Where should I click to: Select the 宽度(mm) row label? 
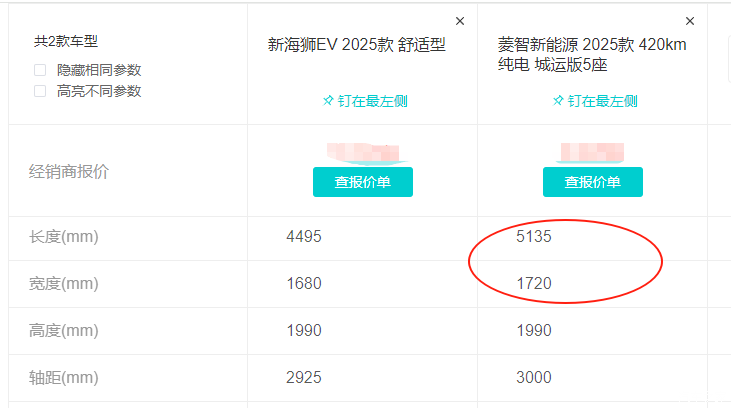click(x=64, y=284)
